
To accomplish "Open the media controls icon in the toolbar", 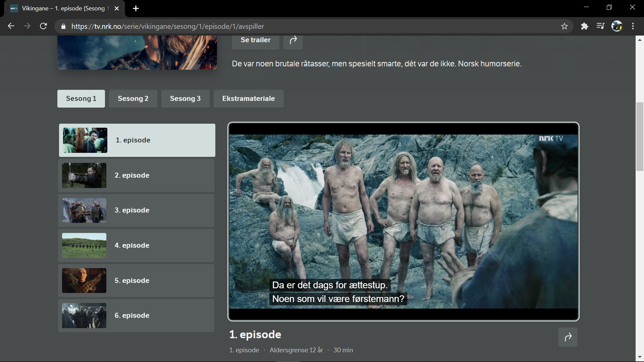I will click(x=600, y=26).
